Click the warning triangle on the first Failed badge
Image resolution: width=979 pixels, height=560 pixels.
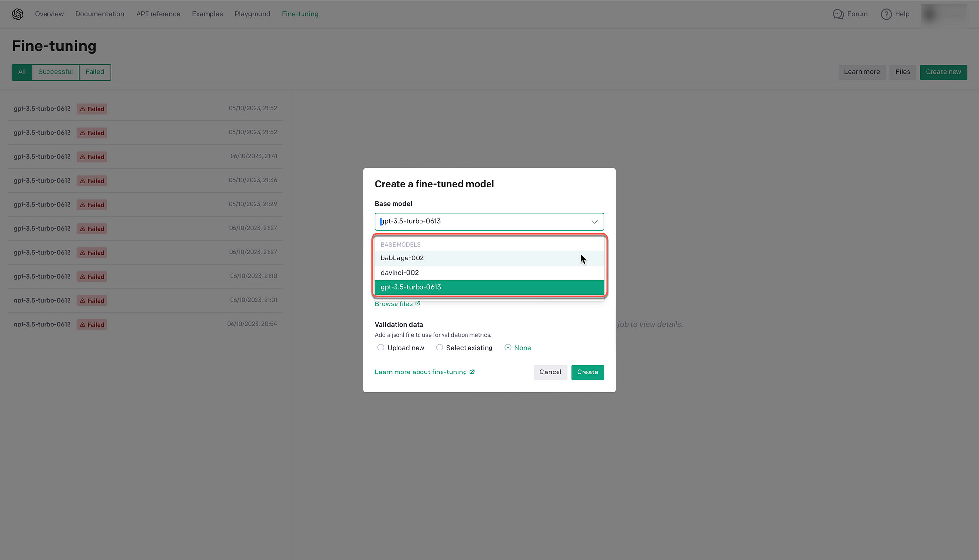click(82, 109)
